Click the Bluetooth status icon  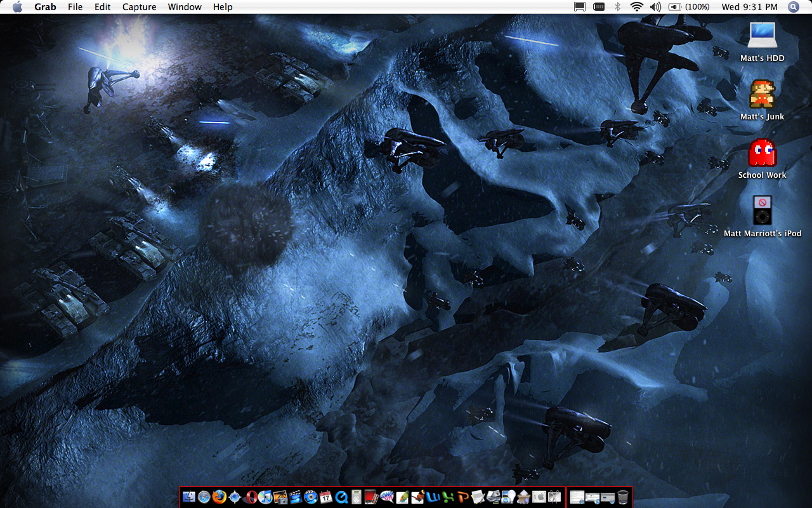point(617,7)
